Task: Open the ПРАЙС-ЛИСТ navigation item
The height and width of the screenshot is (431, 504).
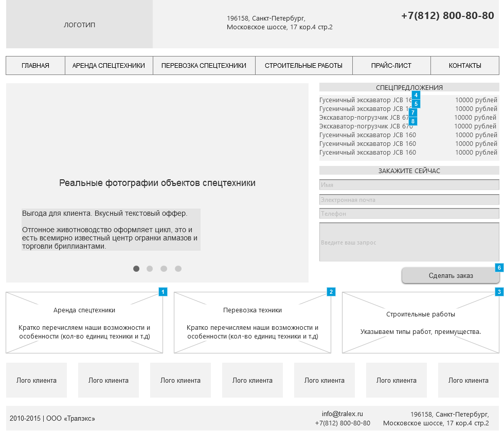Action: [x=391, y=66]
